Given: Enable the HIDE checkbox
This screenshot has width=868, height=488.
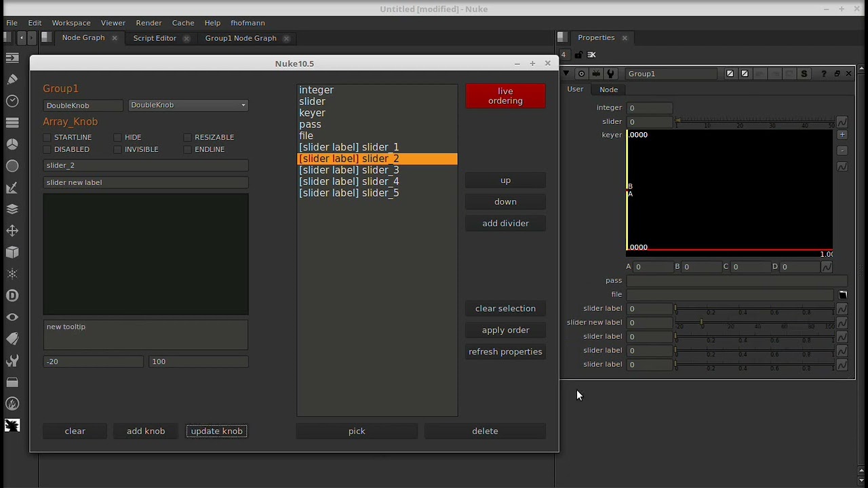Looking at the screenshot, I should coord(117,138).
